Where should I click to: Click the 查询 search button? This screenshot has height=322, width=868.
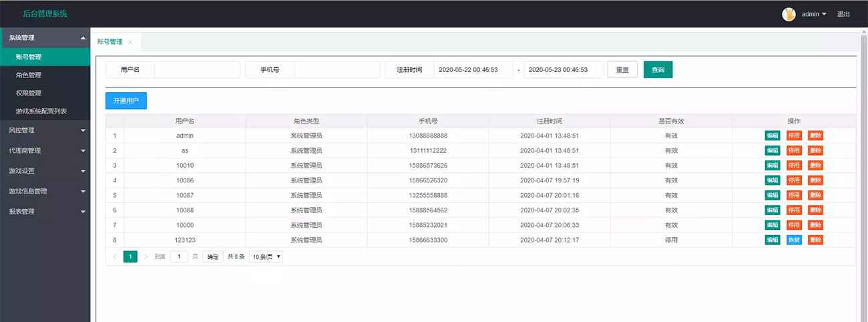[x=658, y=70]
